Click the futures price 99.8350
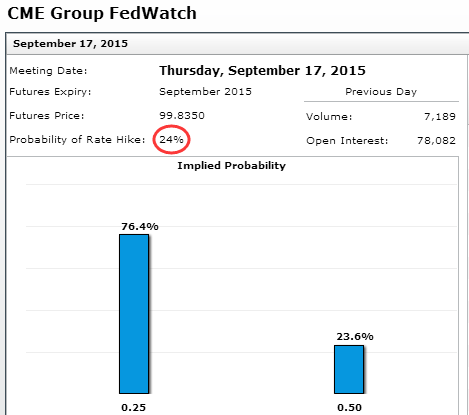 click(x=182, y=116)
